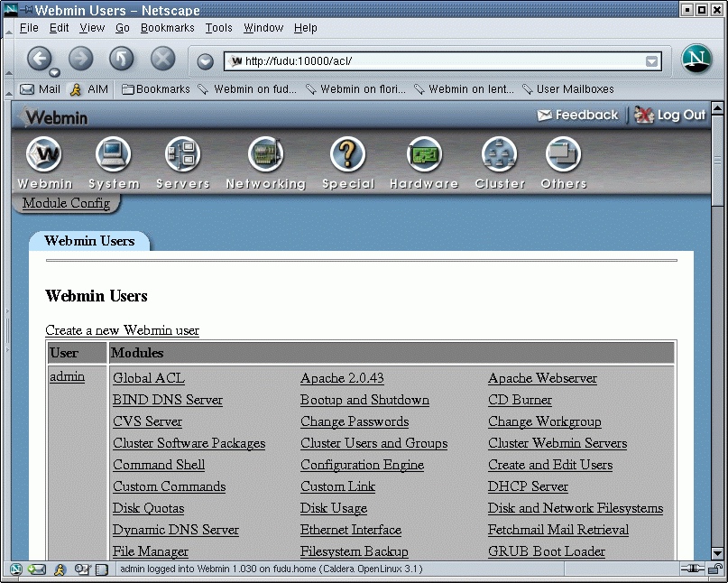Click the vertical scrollbar up arrow
The image size is (728, 583).
[717, 108]
